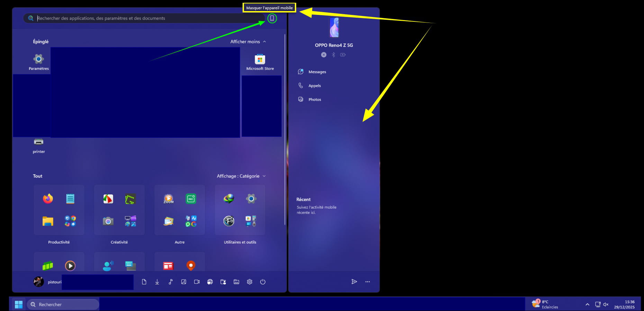Click the phone's Bluetooth status icon
The width and height of the screenshot is (644, 311).
click(334, 55)
